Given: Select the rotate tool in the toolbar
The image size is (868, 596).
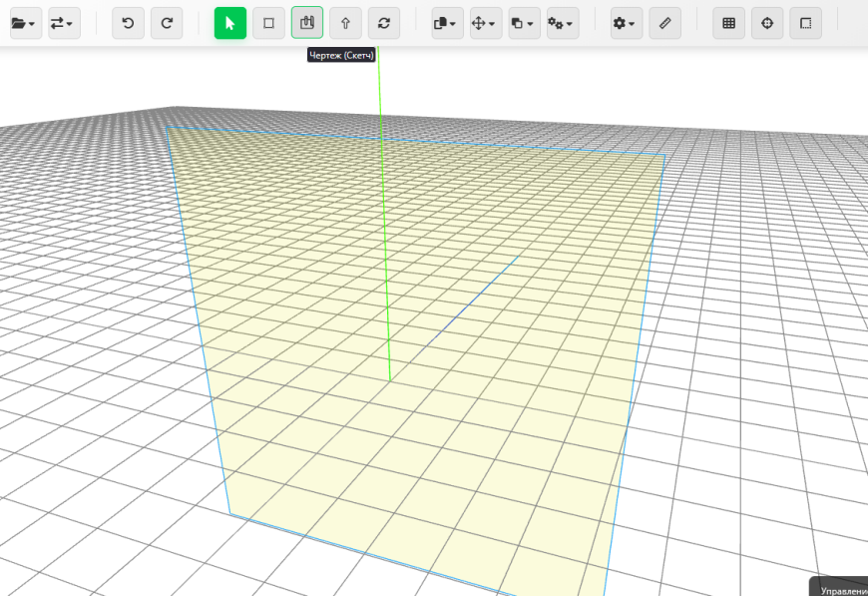Looking at the screenshot, I should tap(384, 22).
